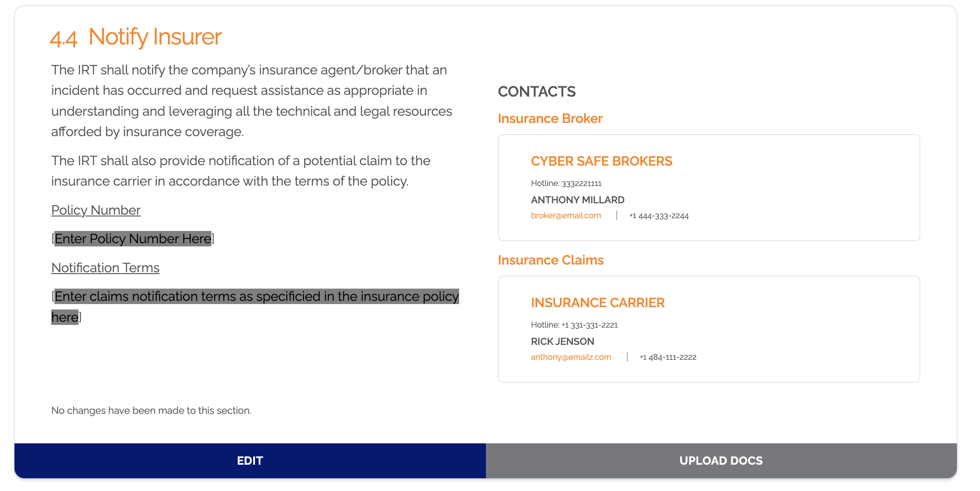Click Anthony Millard's phone +1 444-333-2244

click(659, 216)
